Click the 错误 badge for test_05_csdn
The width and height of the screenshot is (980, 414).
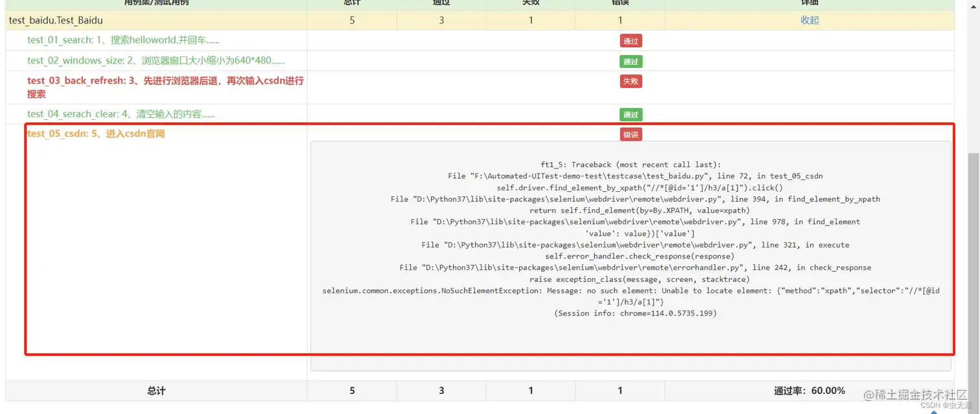[631, 135]
